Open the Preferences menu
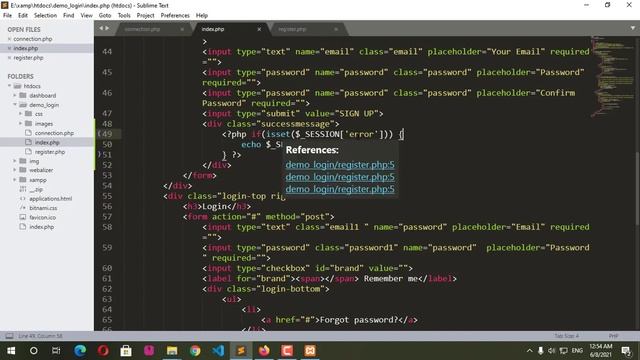This screenshot has width=640, height=360. pyautogui.click(x=175, y=16)
